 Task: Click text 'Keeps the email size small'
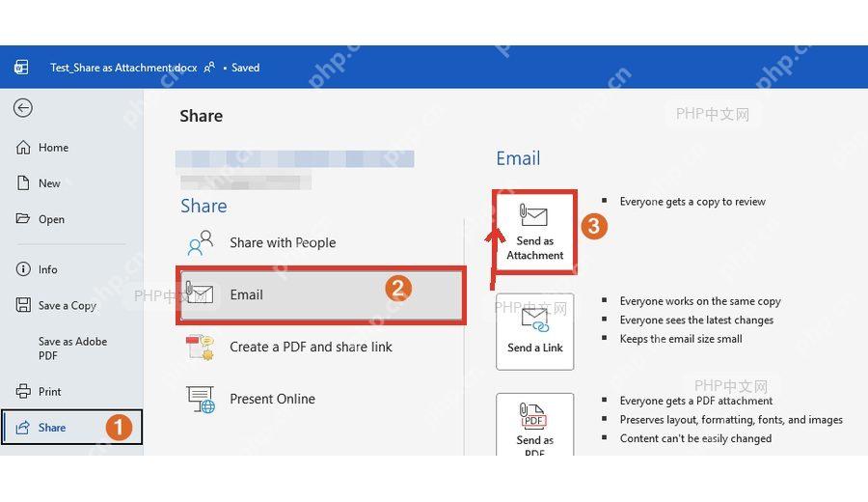681,339
